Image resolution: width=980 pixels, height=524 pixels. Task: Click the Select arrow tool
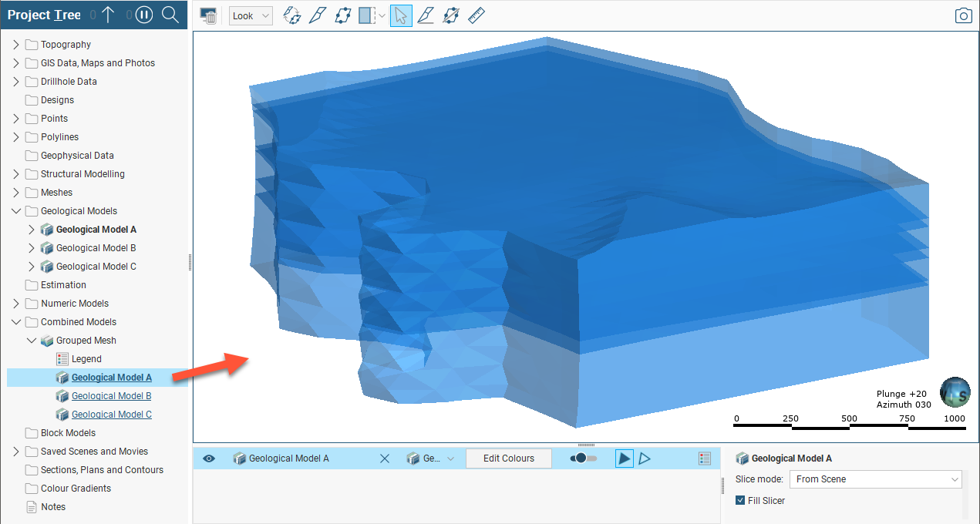click(x=400, y=15)
